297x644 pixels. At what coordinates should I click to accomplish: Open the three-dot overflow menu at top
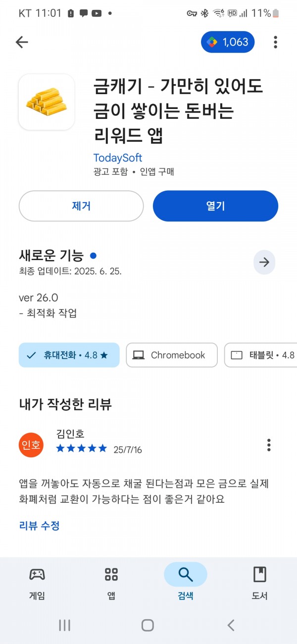(x=275, y=42)
